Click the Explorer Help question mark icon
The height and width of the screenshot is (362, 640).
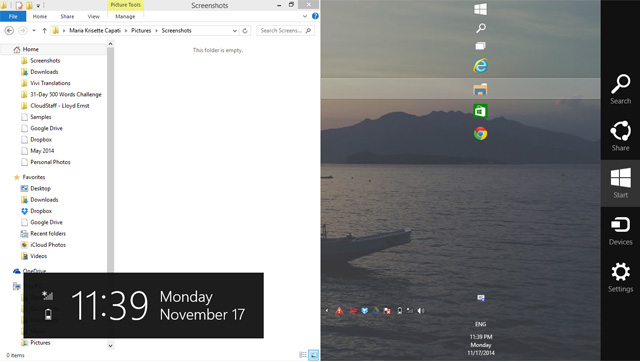pyautogui.click(x=315, y=16)
